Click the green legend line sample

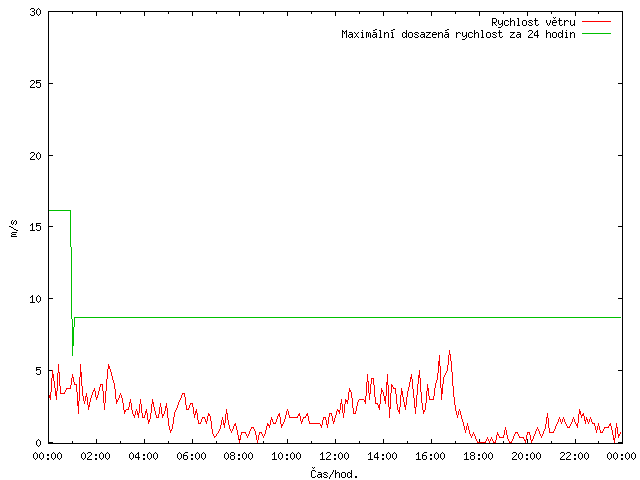click(x=596, y=34)
